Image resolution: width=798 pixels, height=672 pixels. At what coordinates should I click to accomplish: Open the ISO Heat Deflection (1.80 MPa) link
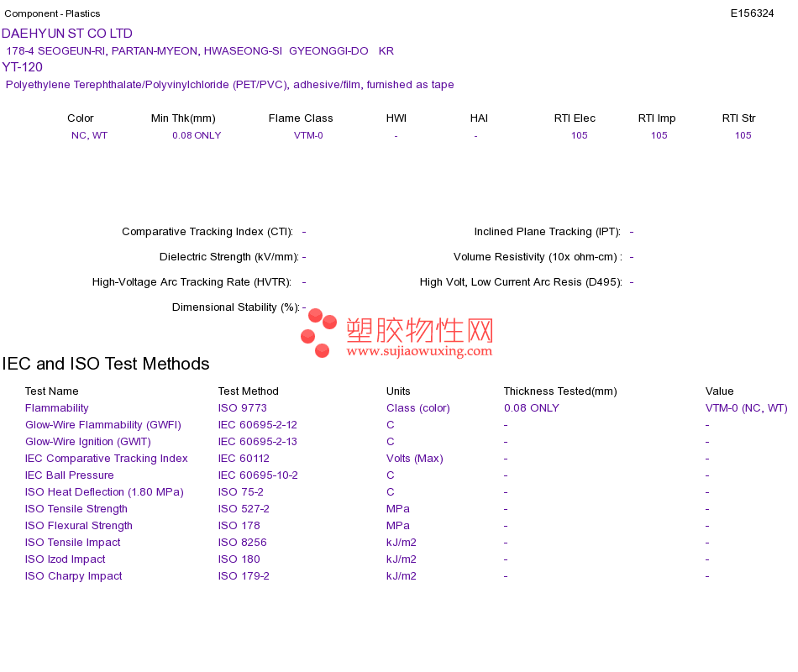pos(104,491)
